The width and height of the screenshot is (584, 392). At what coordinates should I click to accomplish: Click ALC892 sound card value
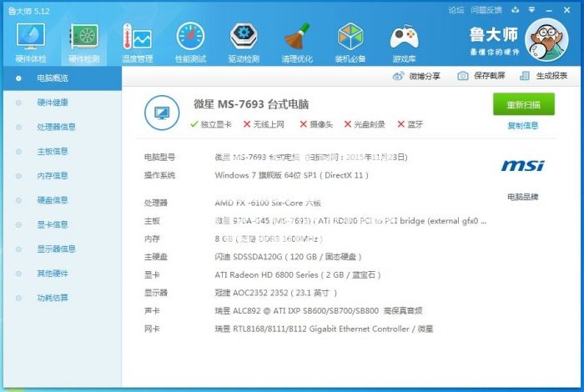point(319,311)
